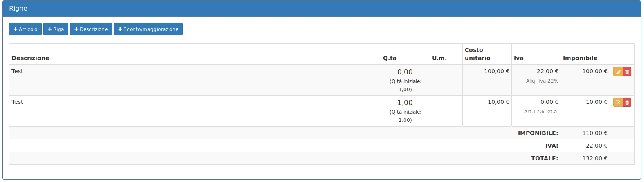Screen dimensions: 644x182
Task: Add a new Riga
Action: point(56,29)
